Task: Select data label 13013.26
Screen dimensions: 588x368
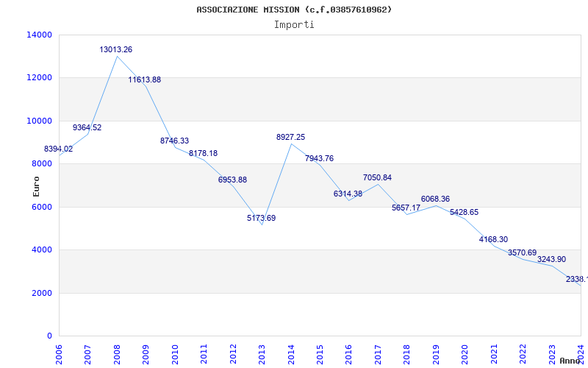Action: [x=116, y=49]
